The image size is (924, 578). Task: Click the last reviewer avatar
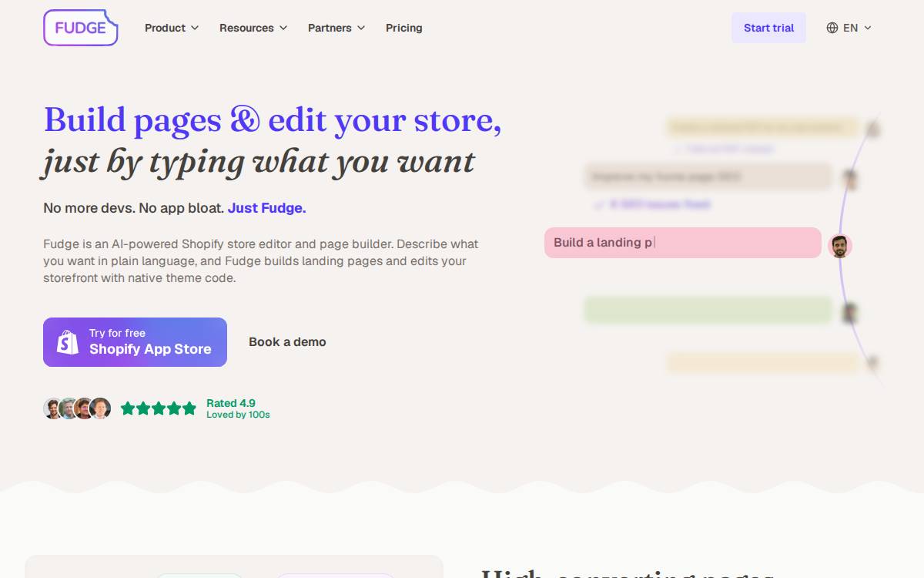tap(101, 408)
